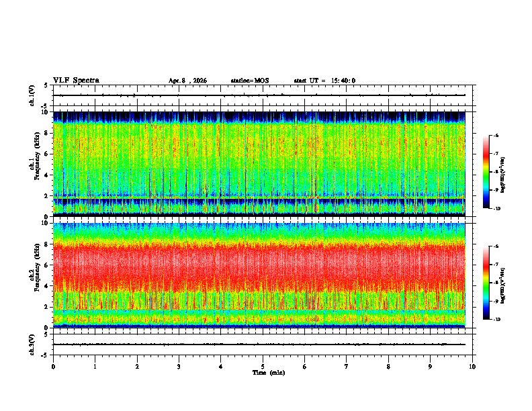Click the ch.2 spectrogram color scale bar
The height and width of the screenshot is (411, 532).
(486, 283)
